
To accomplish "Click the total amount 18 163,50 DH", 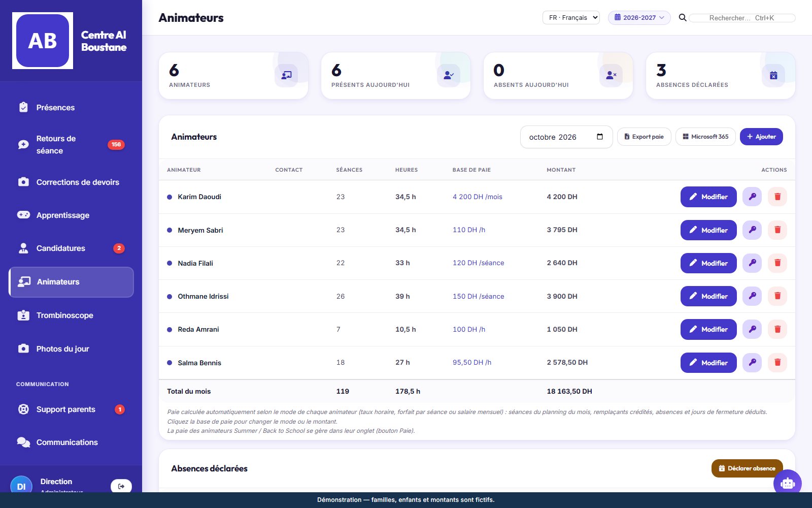I will click(569, 391).
